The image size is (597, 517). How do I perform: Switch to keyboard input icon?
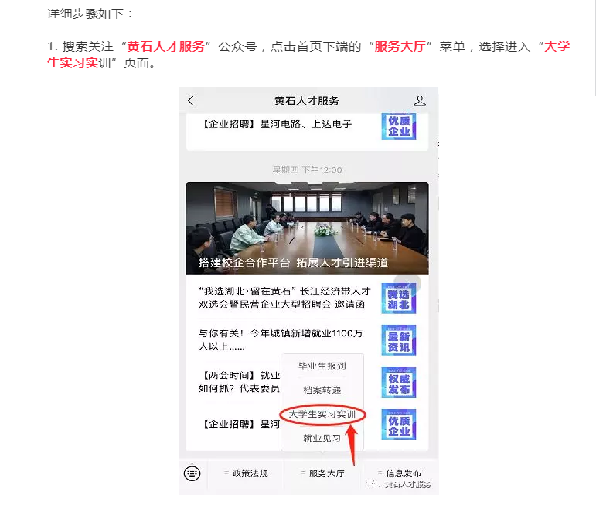coord(192,473)
